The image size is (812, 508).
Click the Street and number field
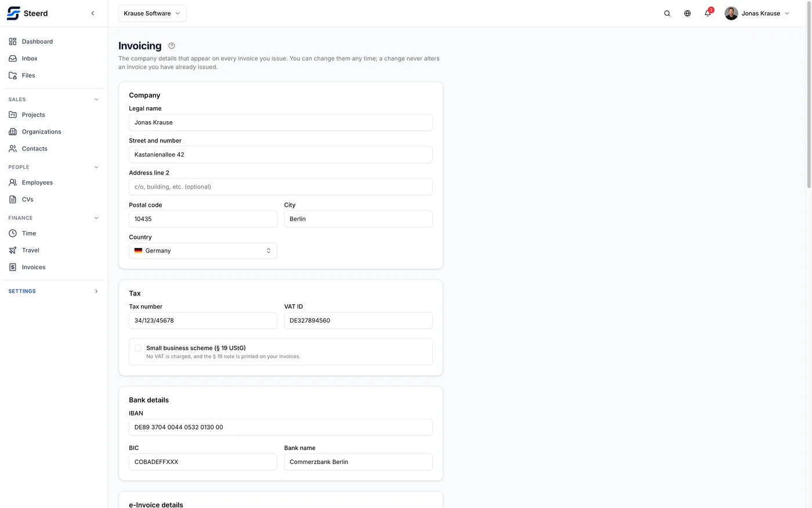pyautogui.click(x=281, y=154)
